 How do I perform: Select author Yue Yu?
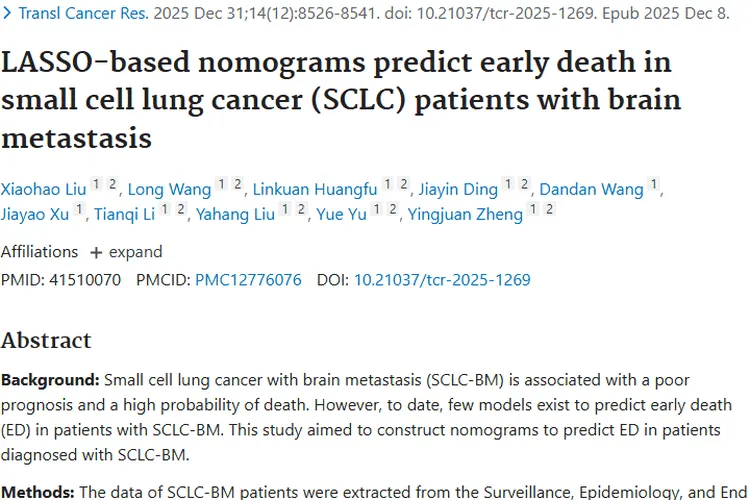[342, 214]
